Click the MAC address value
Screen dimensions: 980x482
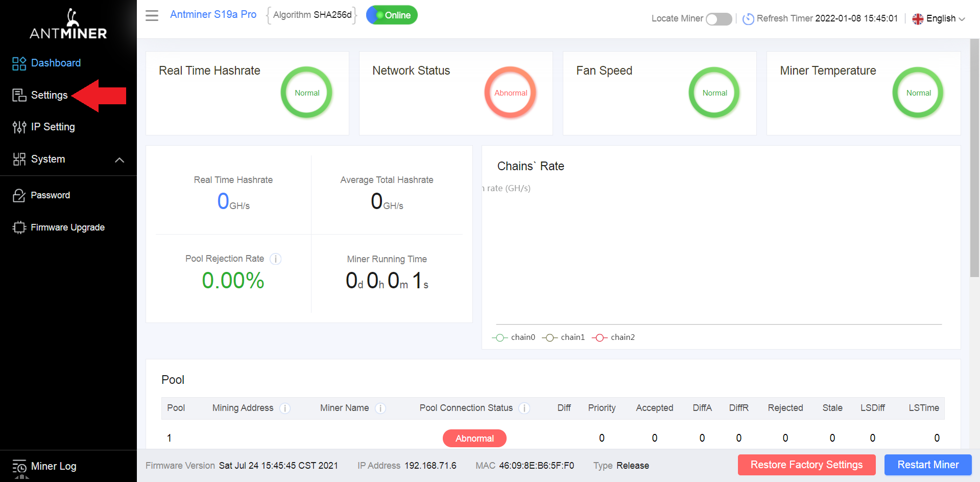(536, 466)
